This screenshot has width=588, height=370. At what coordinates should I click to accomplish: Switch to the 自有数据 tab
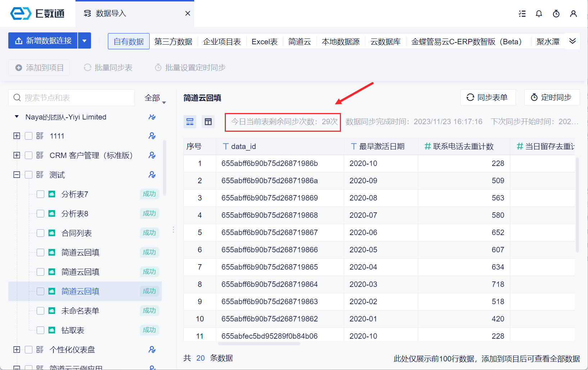pyautogui.click(x=129, y=41)
